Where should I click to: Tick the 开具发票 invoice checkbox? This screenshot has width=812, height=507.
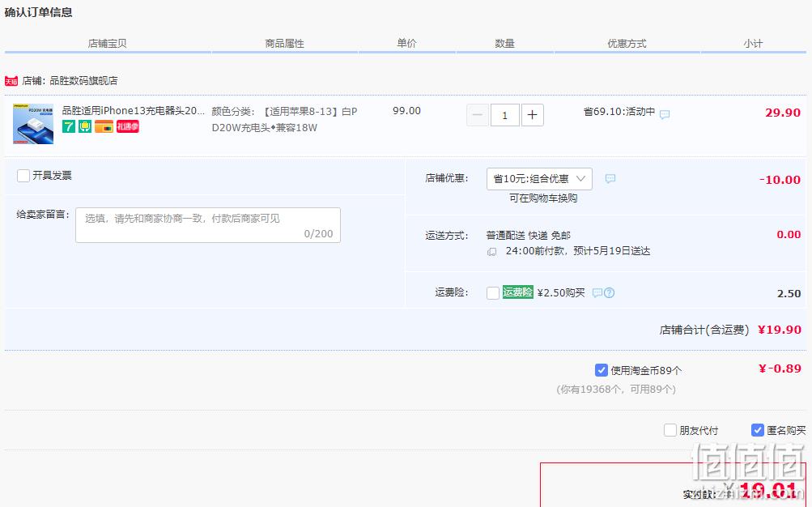tap(23, 176)
